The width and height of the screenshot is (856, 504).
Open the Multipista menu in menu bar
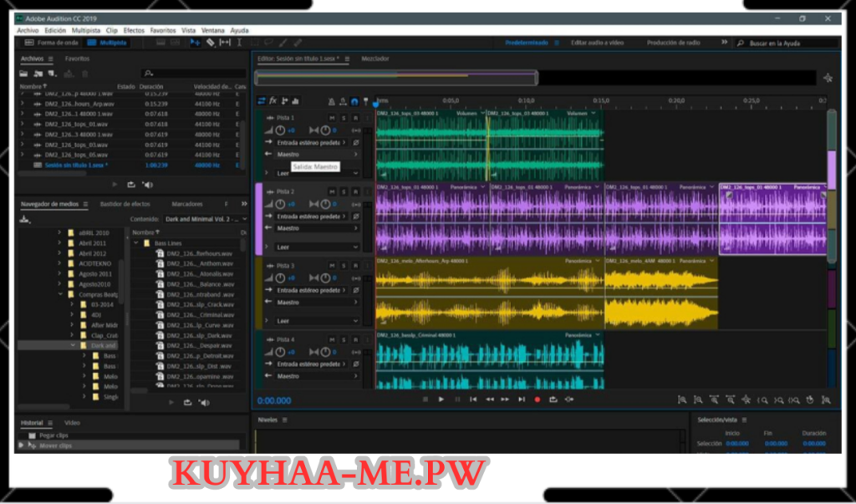click(86, 31)
